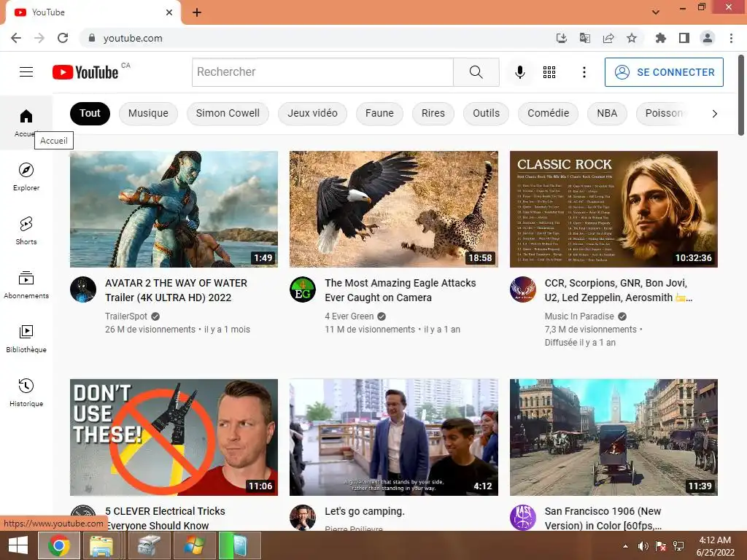The width and height of the screenshot is (747, 560).
Task: Open the Let's go camping thumbnail
Action: coord(393,437)
